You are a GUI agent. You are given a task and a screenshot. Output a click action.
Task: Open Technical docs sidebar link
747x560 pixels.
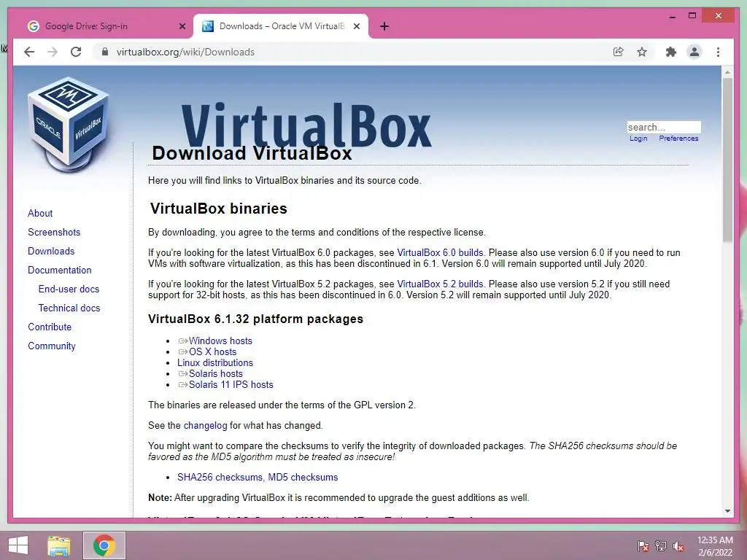[69, 308]
